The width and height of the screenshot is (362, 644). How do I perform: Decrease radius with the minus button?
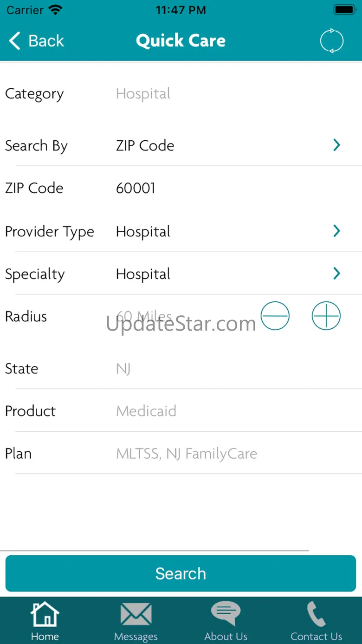(275, 316)
